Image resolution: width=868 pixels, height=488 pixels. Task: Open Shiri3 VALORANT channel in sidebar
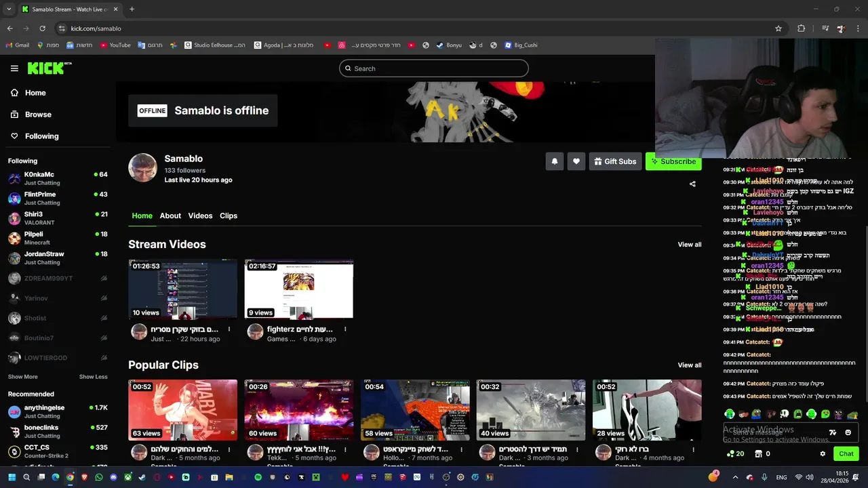(58, 218)
